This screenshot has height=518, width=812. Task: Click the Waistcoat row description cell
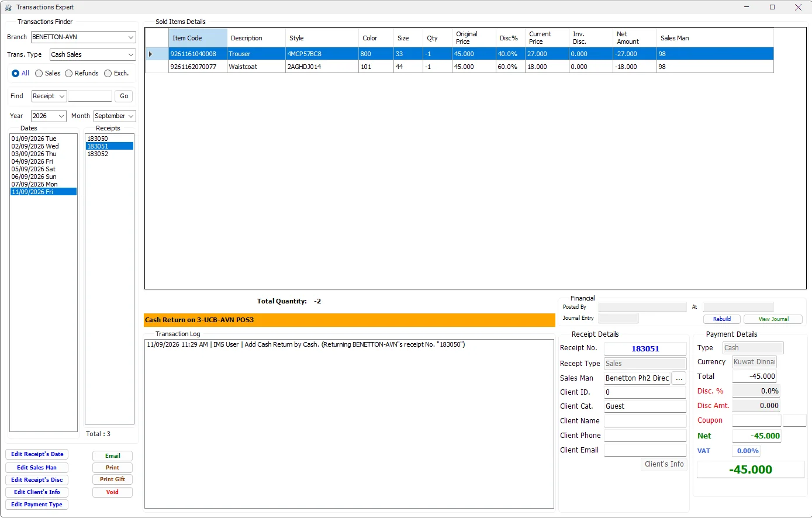pyautogui.click(x=256, y=67)
